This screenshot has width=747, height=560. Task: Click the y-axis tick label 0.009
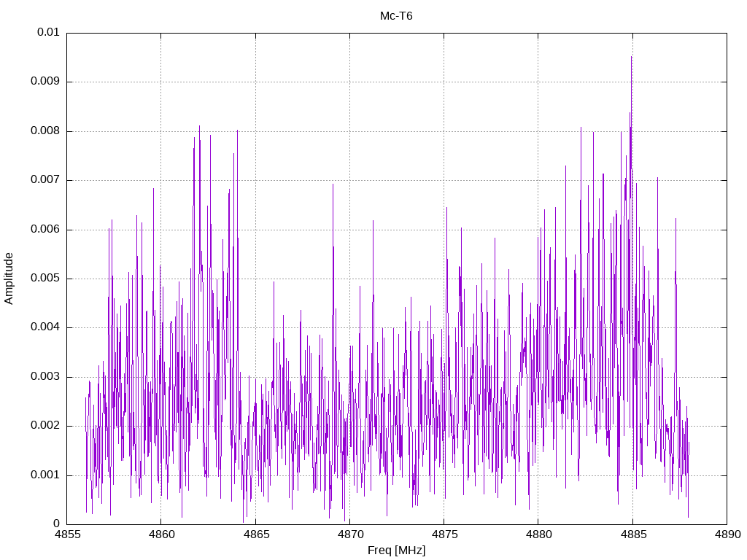pos(45,82)
